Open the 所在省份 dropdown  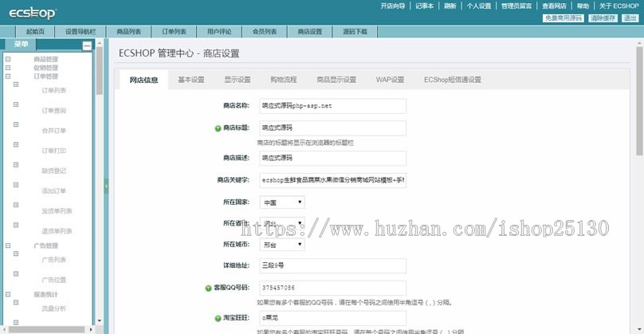tap(282, 223)
